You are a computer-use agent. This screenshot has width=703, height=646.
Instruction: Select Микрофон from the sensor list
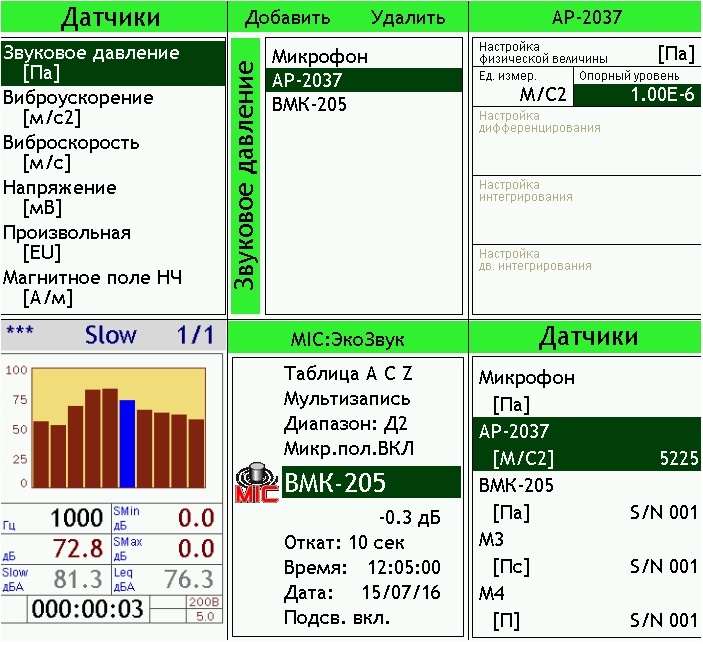320,57
